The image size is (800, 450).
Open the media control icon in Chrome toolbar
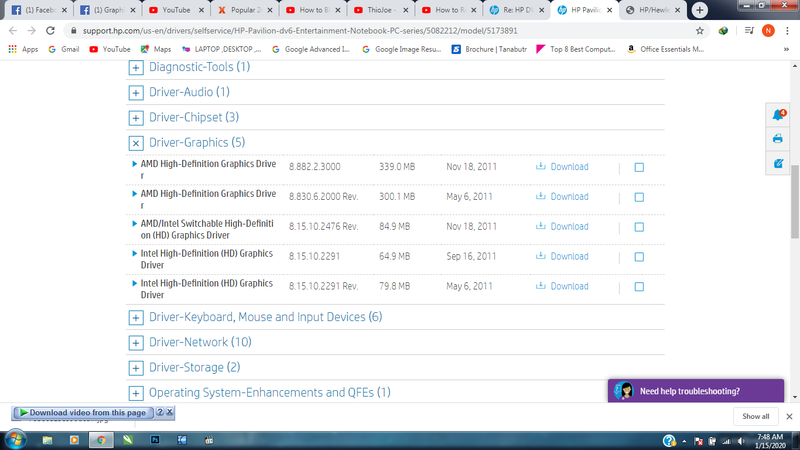[749, 31]
